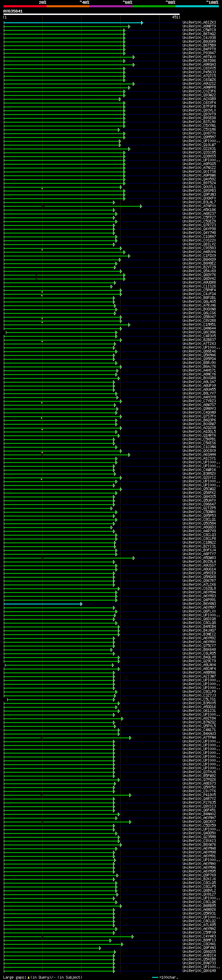The height and width of the screenshot is (980, 222).
Task: Select the UniRef100_Q4P991 label
Action: coord(199,600)
